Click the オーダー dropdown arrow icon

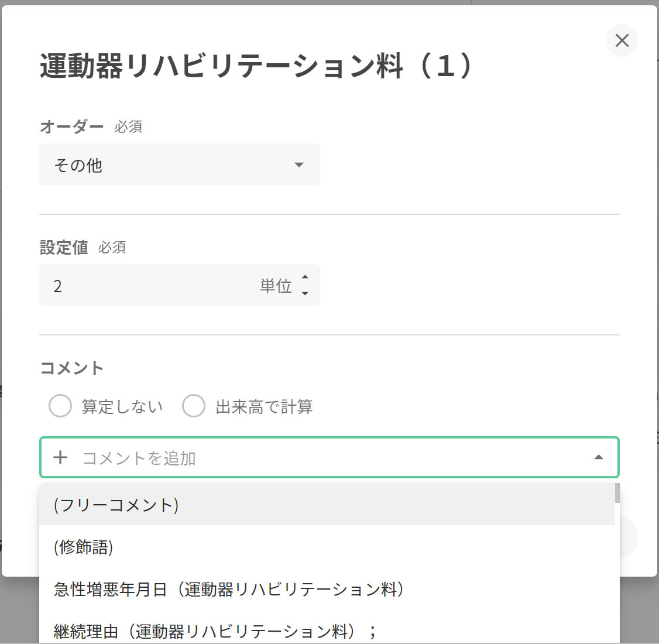[299, 165]
